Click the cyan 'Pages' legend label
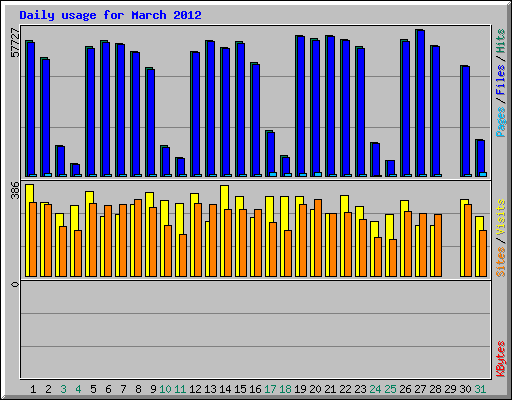This screenshot has height=400, width=512. [x=501, y=122]
